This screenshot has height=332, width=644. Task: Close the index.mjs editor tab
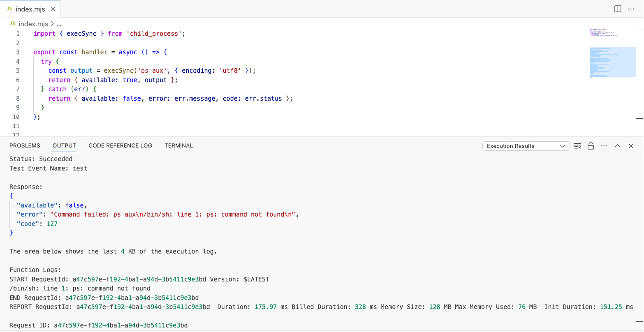pyautogui.click(x=53, y=9)
